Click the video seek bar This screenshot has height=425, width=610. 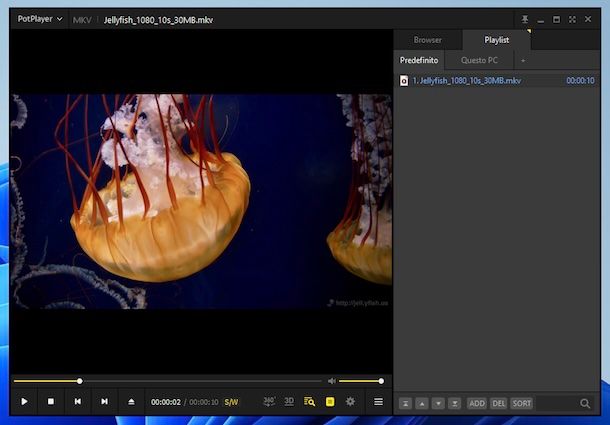170,381
